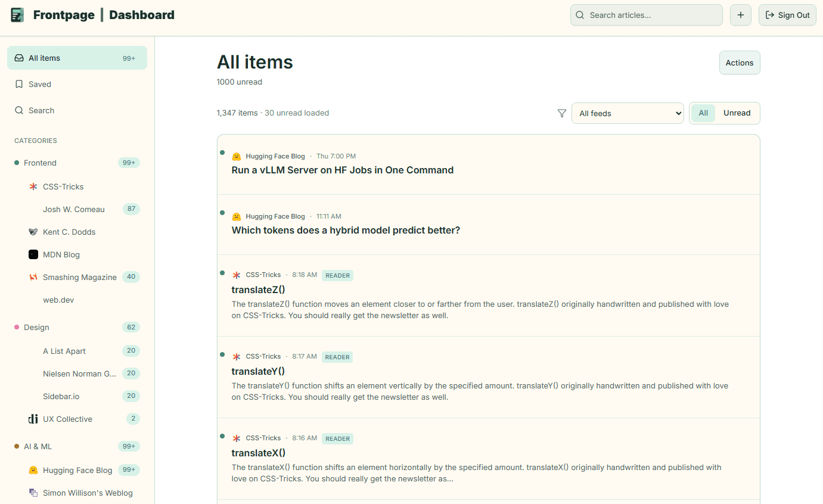The width and height of the screenshot is (823, 504).
Task: Click the inbox icon beside All items
Action: coord(19,58)
